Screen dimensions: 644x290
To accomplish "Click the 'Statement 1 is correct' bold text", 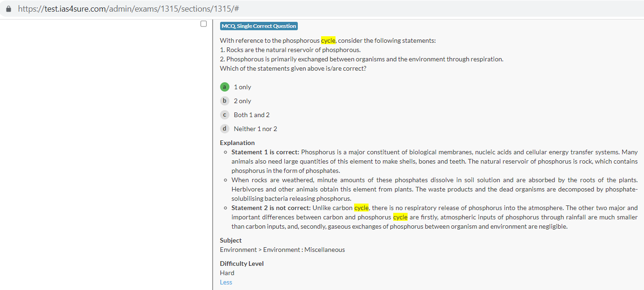I will 265,152.
